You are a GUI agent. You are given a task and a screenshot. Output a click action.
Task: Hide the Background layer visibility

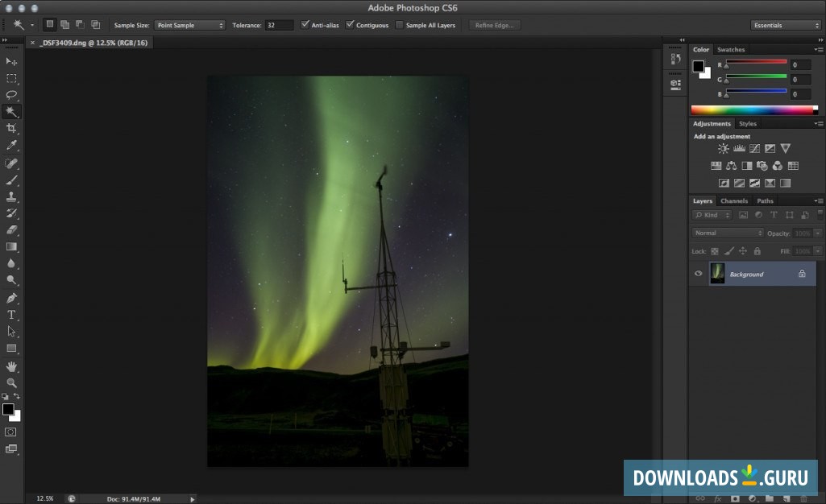click(698, 274)
